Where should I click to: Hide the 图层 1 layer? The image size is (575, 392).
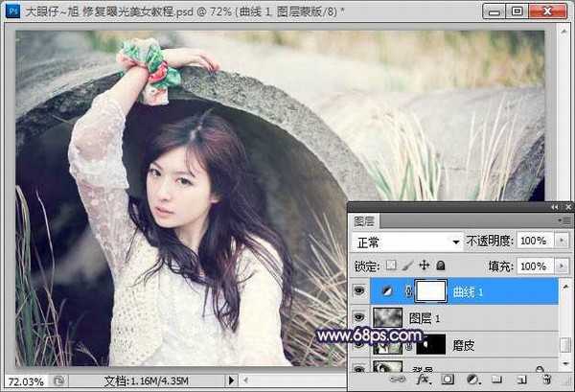[359, 317]
